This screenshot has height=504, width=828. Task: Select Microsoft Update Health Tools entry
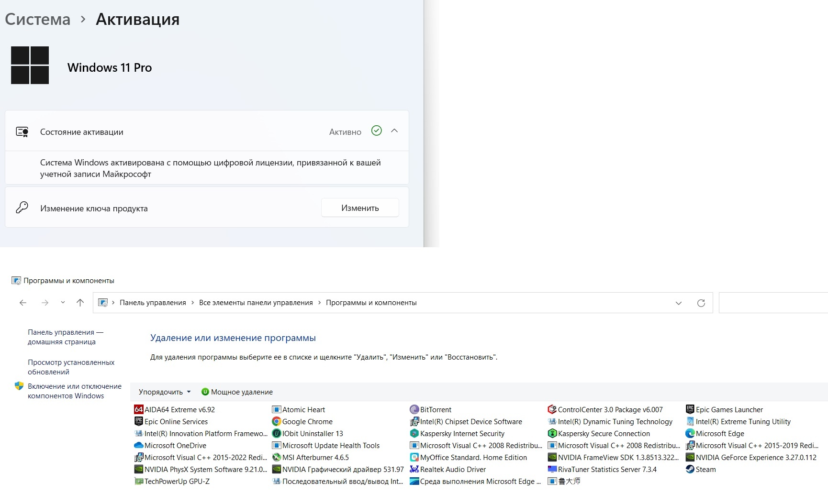coord(326,445)
